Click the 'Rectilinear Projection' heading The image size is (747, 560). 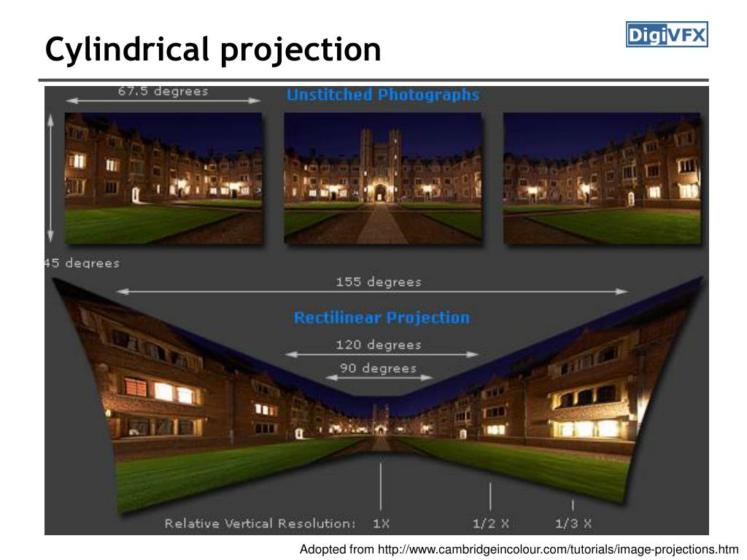click(382, 318)
